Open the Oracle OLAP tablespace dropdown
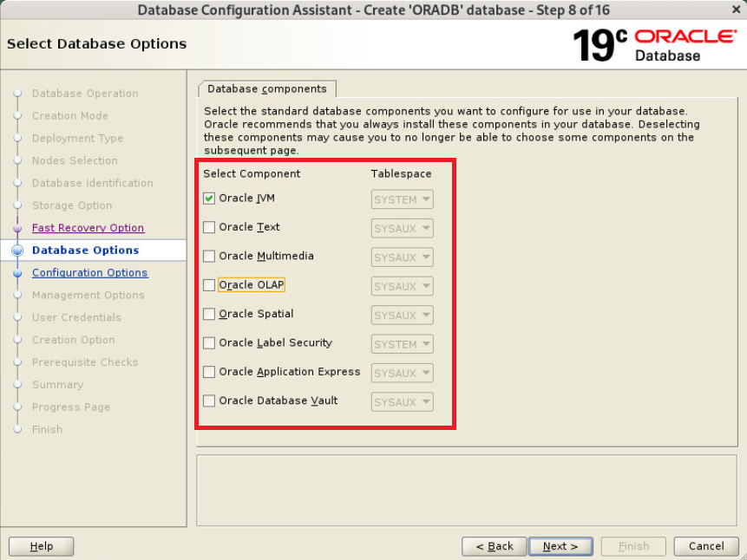The height and width of the screenshot is (560, 747). 402,286
